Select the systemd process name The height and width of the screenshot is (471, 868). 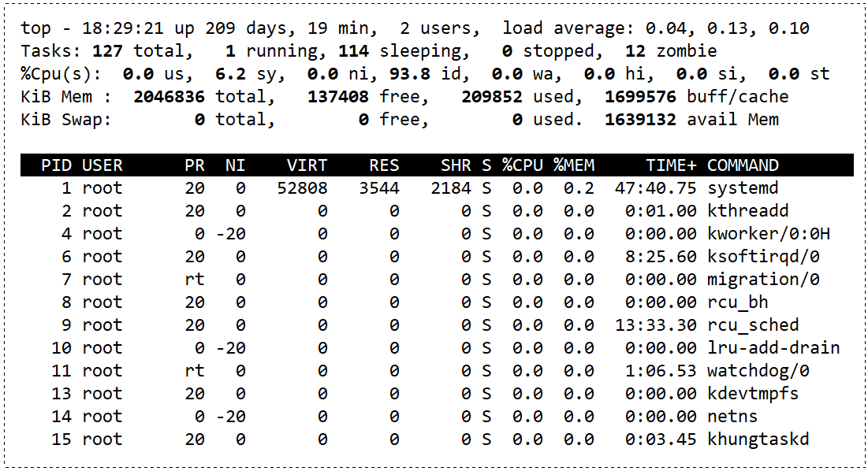[743, 188]
